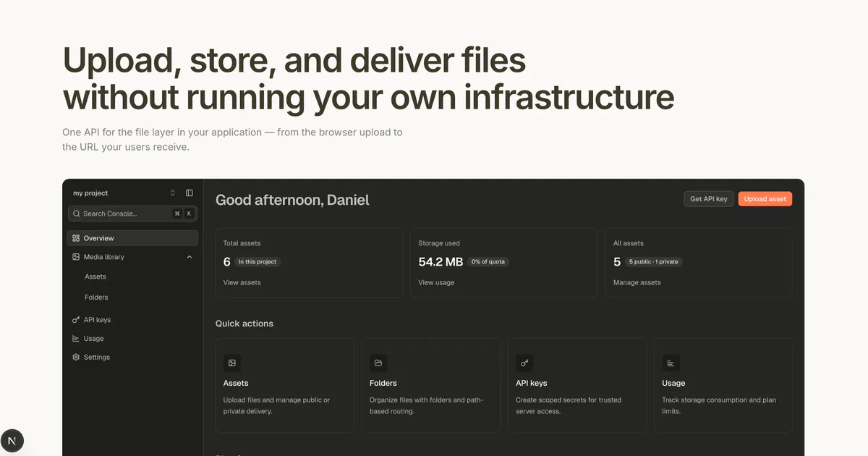Screen dimensions: 868x456
Task: Click the Upload asset button
Action: [765, 199]
